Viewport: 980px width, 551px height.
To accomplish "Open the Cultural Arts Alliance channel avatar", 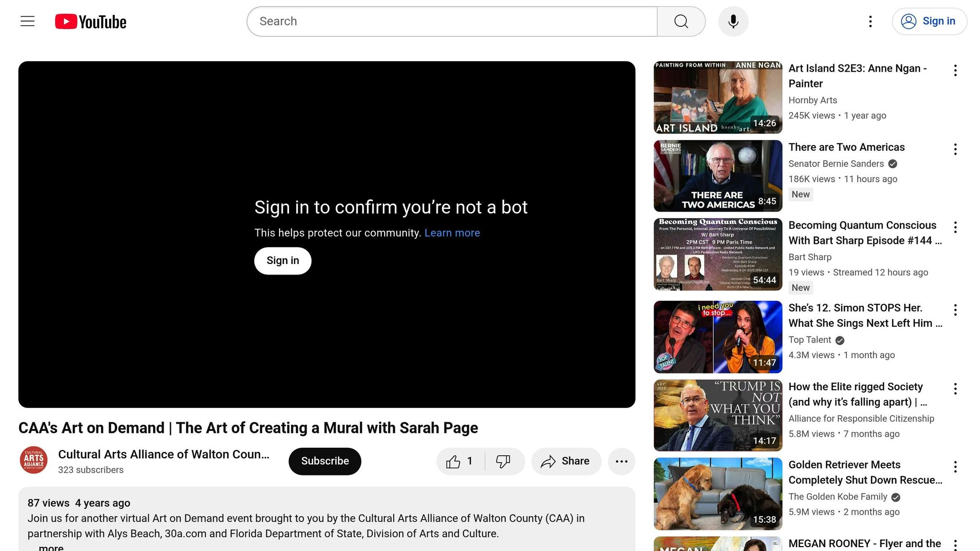I will [x=33, y=460].
